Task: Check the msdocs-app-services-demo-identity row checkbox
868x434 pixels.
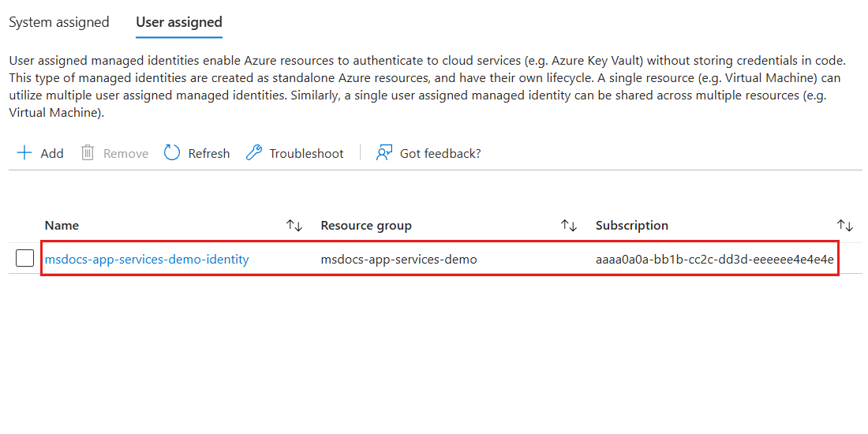Action: (25, 258)
